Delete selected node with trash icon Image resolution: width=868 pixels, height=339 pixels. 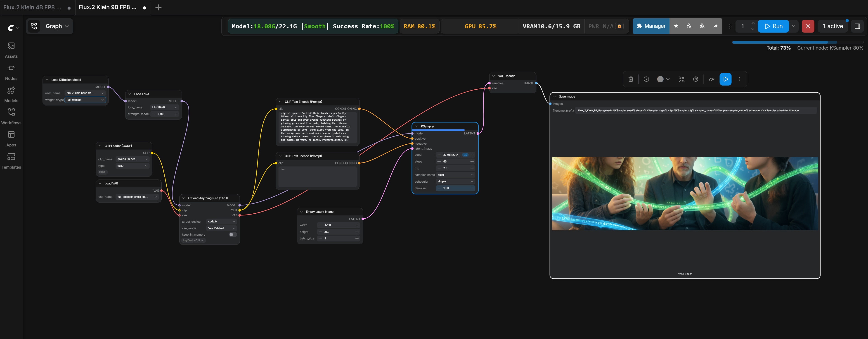pyautogui.click(x=630, y=79)
